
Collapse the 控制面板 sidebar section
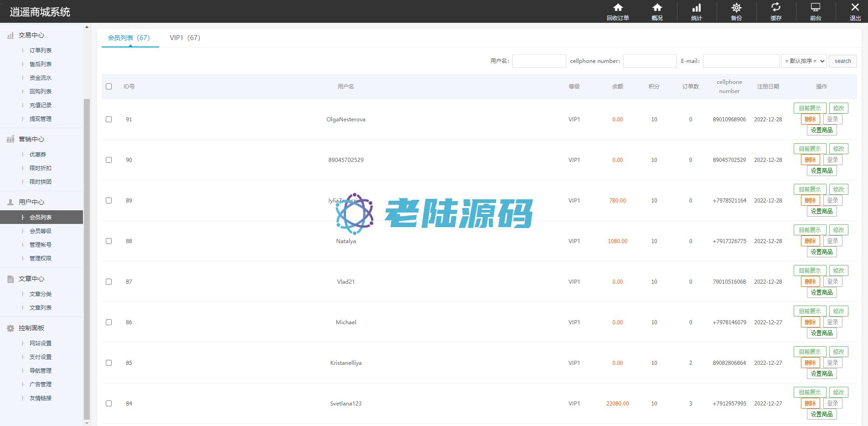coord(31,328)
